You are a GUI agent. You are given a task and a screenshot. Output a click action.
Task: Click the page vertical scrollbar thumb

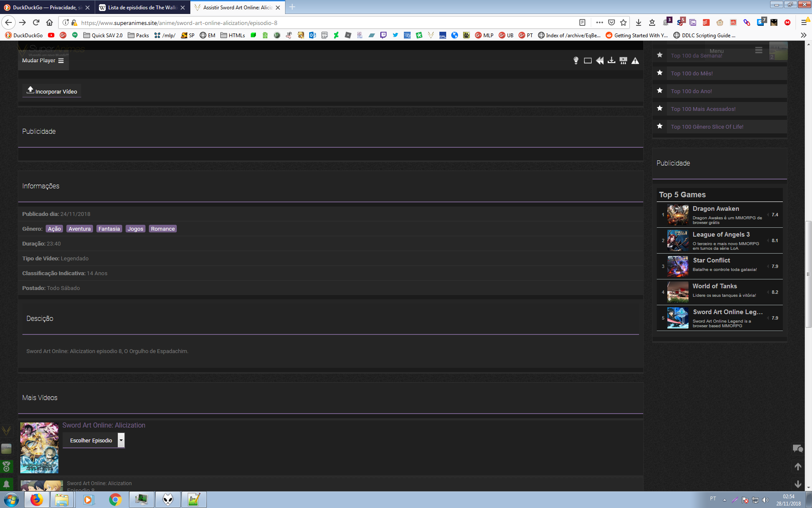point(808,274)
